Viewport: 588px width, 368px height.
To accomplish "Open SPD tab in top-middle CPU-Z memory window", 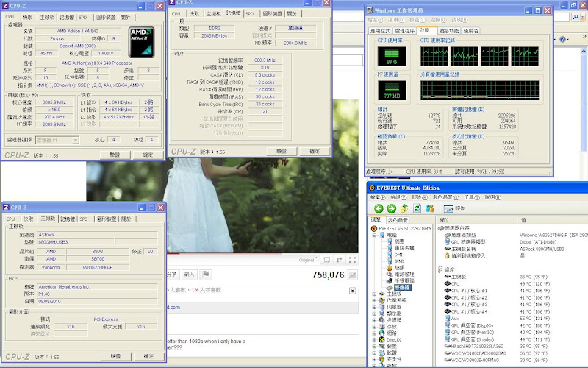I will click(250, 13).
